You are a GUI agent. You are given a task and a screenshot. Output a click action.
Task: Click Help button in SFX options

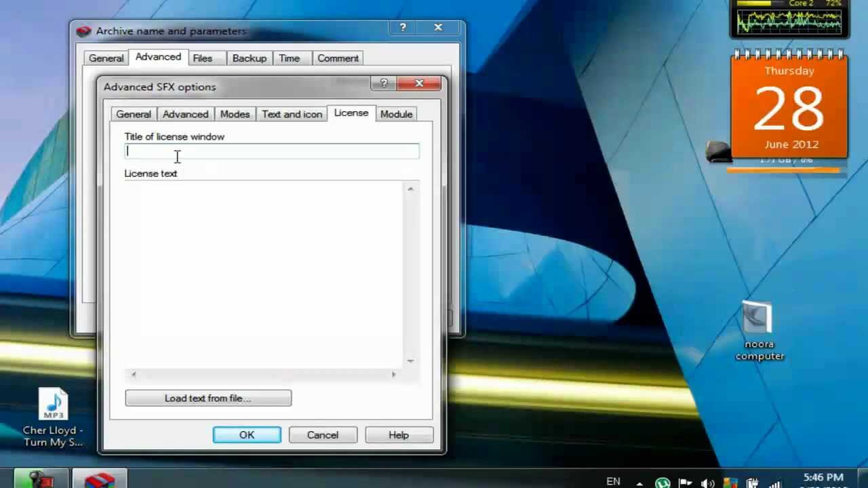[x=399, y=435]
